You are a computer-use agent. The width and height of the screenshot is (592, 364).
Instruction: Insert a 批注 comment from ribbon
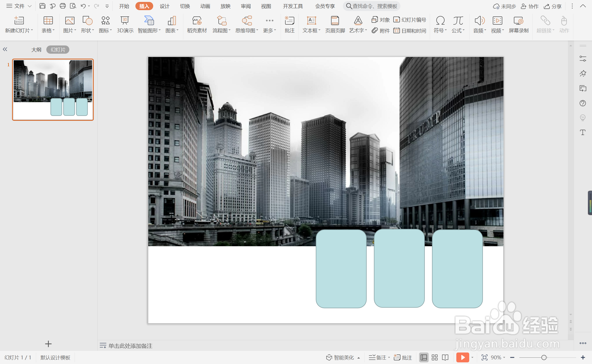tap(289, 25)
